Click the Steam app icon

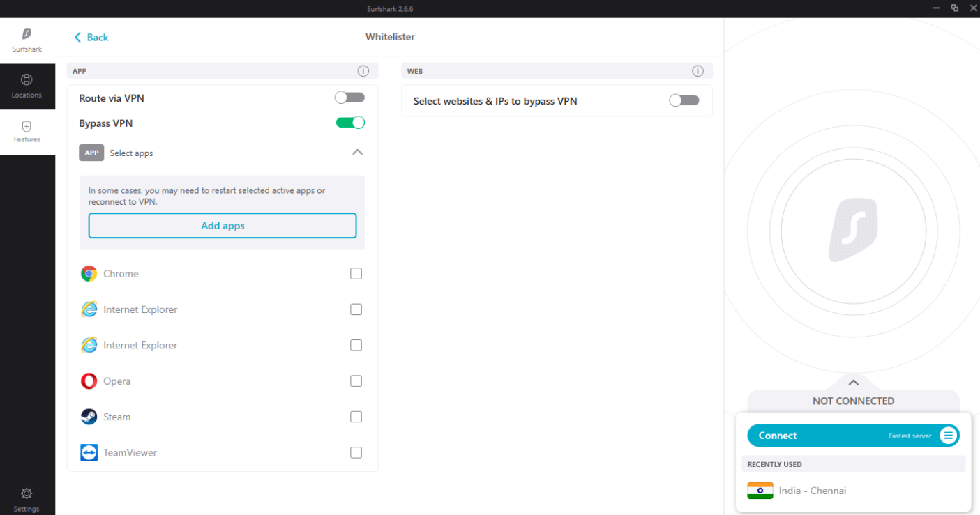pyautogui.click(x=89, y=417)
